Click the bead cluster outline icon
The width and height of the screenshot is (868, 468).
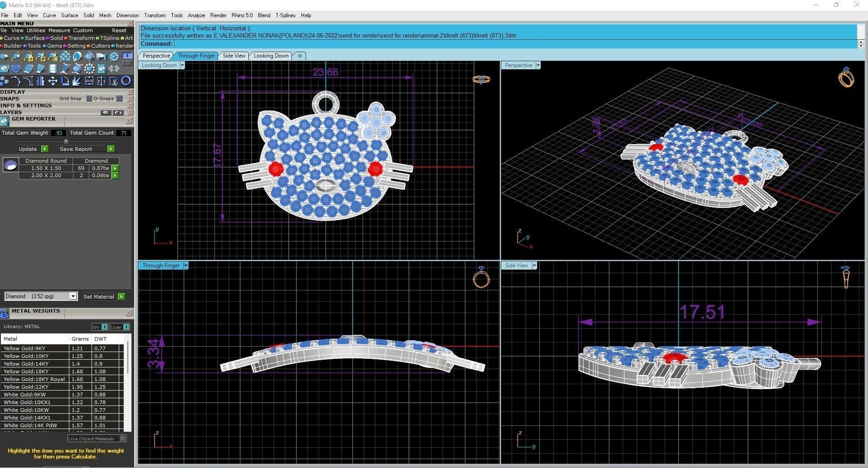point(114,68)
